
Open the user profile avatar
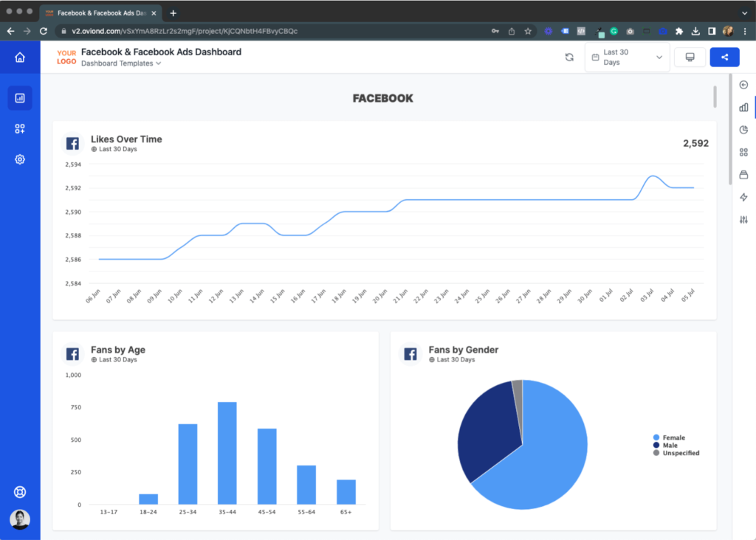click(x=20, y=519)
